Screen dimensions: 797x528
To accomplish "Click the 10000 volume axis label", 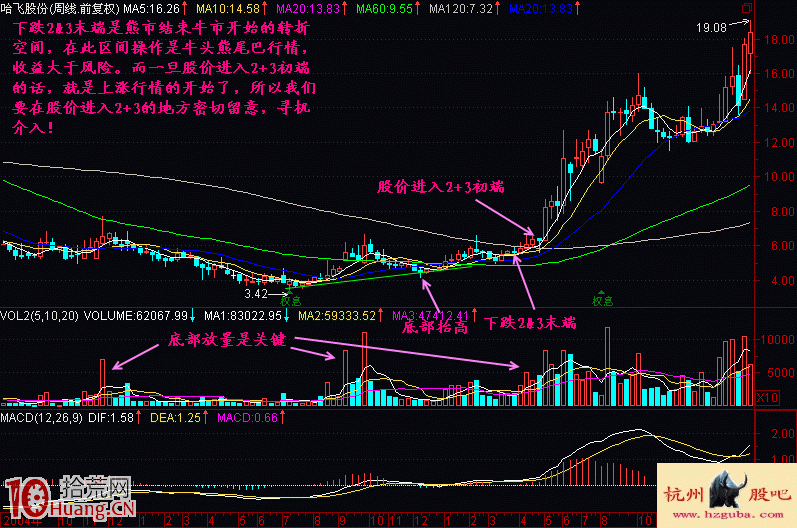I will [x=777, y=339].
